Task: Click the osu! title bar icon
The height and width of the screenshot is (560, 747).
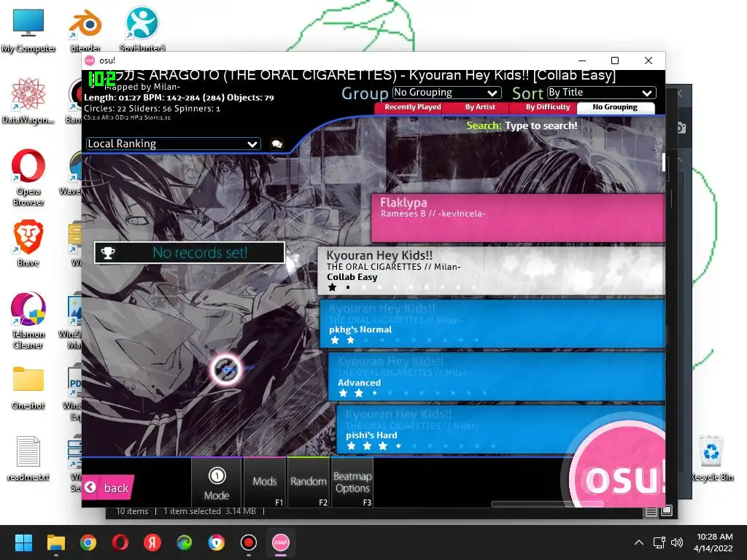Action: tap(90, 61)
